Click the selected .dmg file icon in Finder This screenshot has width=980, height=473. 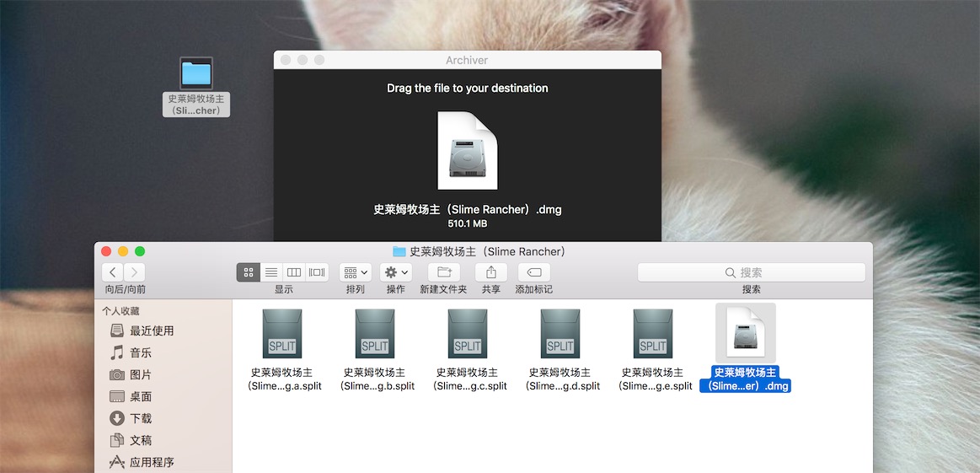[746, 334]
